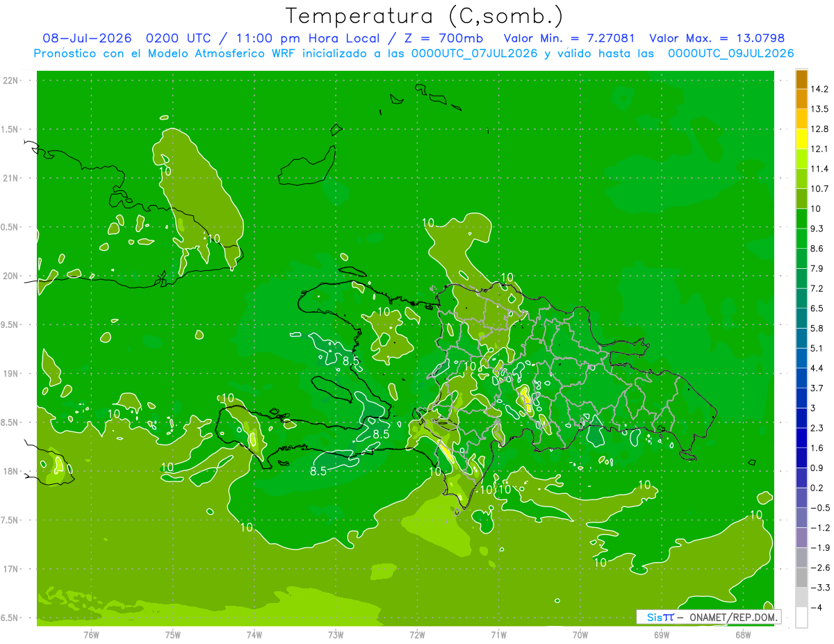Click latitude axis label "17N"
834x644 pixels.
coord(11,569)
